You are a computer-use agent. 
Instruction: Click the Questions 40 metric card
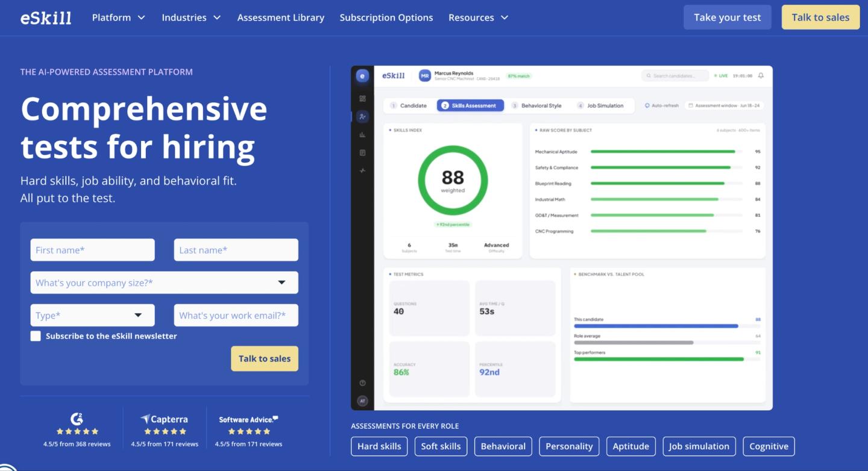430,308
